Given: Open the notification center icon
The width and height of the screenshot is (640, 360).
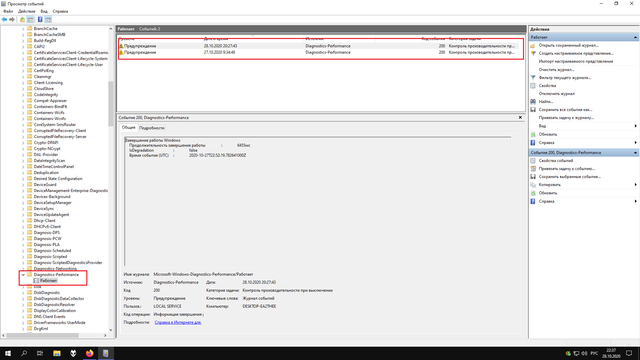Looking at the screenshot, I should (x=629, y=353).
